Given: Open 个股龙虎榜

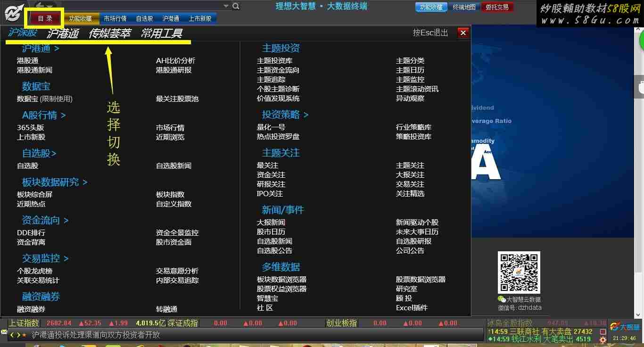Looking at the screenshot, I should click(x=34, y=271).
